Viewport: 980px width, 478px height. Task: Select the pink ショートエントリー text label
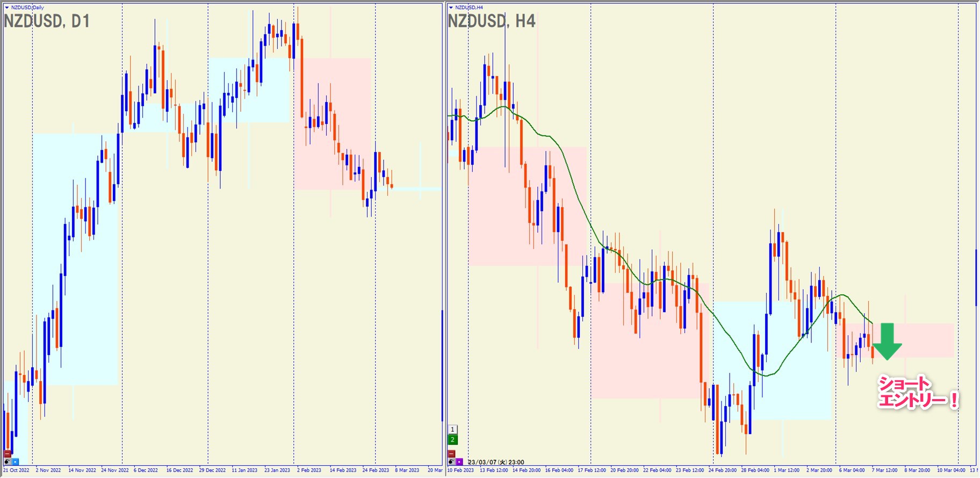[x=917, y=392]
